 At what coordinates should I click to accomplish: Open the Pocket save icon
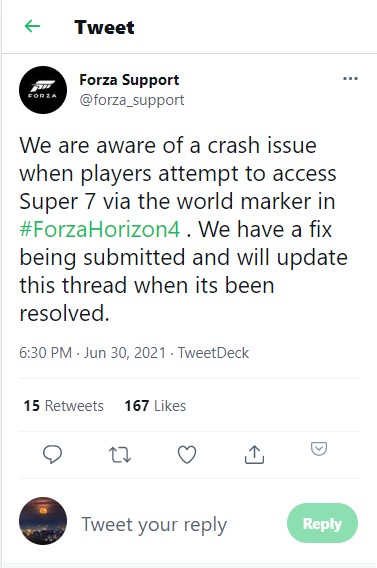319,448
